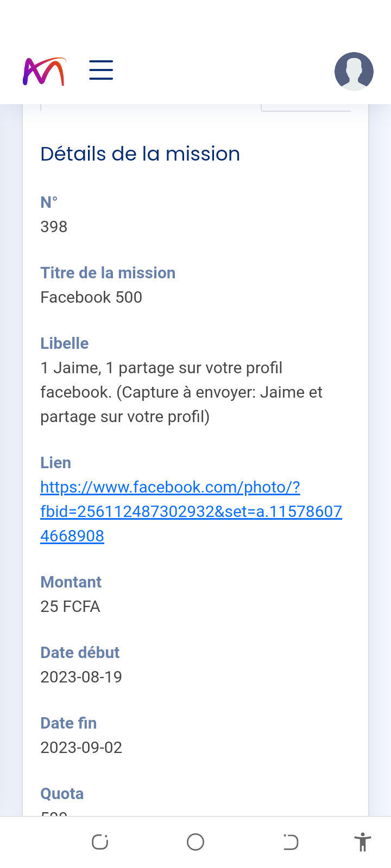Tap the amount value 25 FCFA

pos(70,607)
